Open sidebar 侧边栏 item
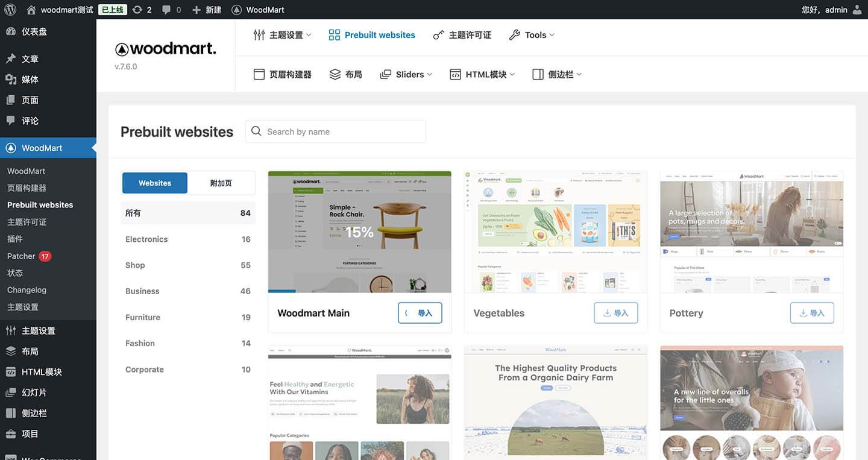Viewport: 868px width, 460px height. (48, 413)
